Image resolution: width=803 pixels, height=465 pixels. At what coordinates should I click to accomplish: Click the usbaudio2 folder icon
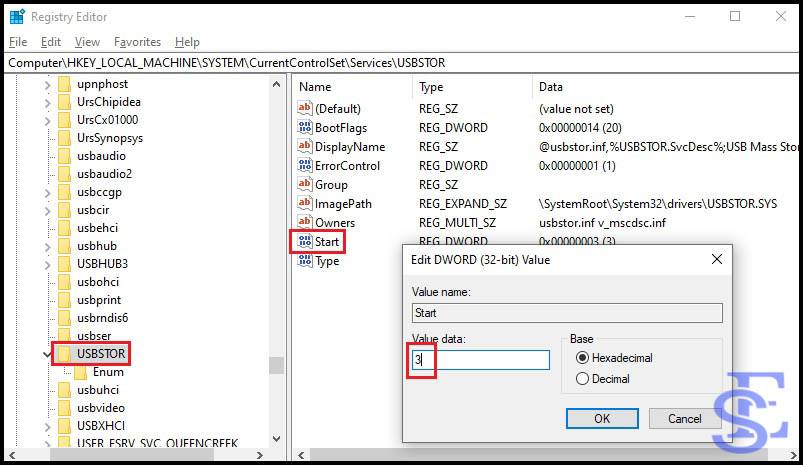click(x=65, y=174)
